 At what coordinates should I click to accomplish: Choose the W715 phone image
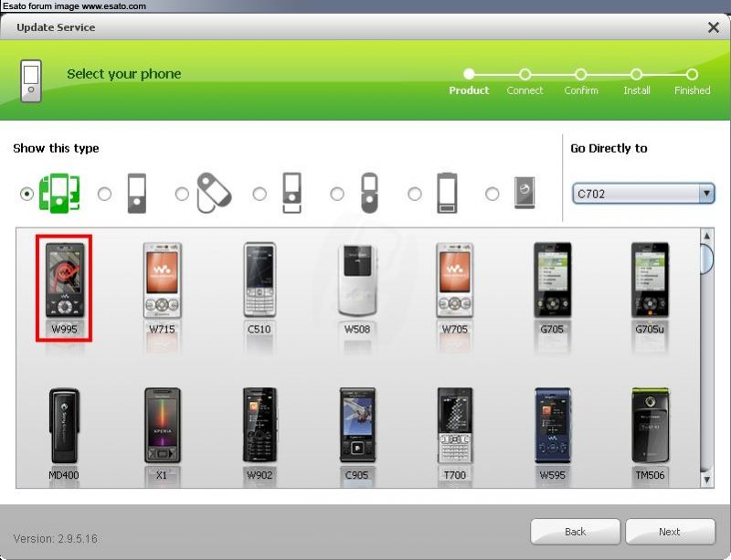tap(163, 280)
